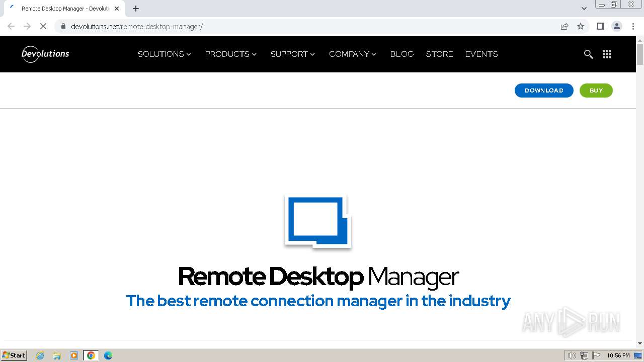Open the Windows Start menu
This screenshot has height=362, width=644.
pos(14,355)
